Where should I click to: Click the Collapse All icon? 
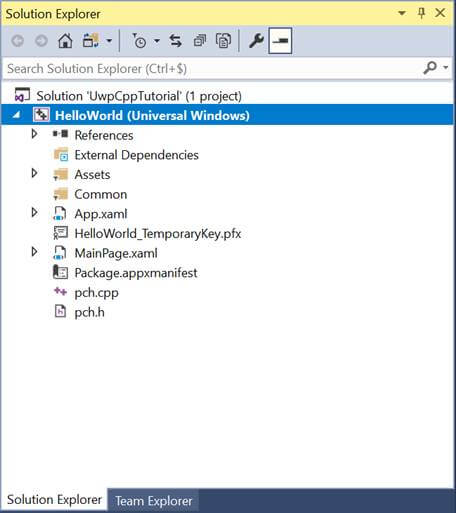click(200, 41)
